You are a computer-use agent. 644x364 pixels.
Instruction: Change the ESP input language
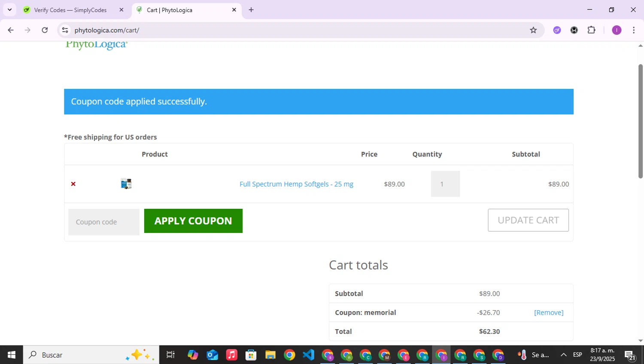577,355
